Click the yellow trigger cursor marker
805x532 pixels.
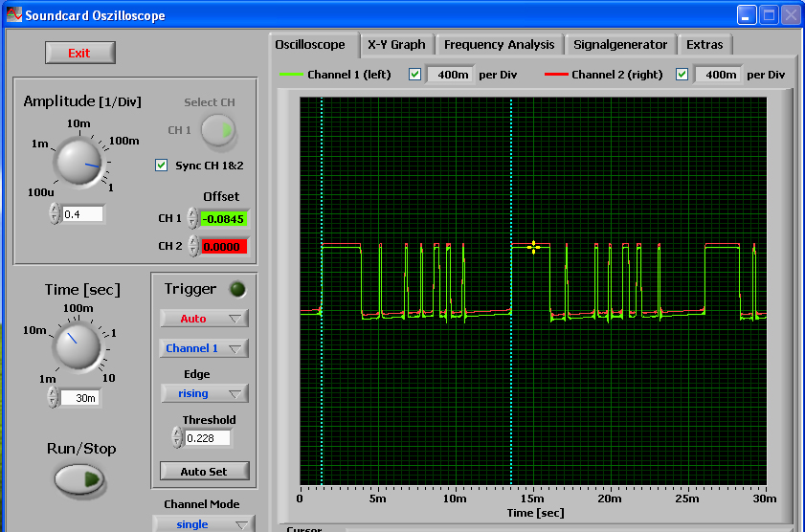(x=533, y=247)
